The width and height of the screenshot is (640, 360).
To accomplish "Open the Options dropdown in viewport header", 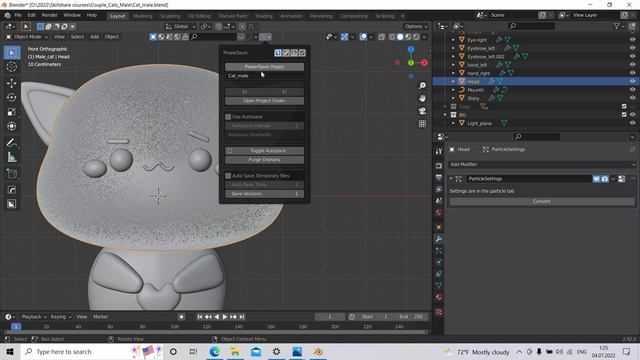I will click(416, 27).
